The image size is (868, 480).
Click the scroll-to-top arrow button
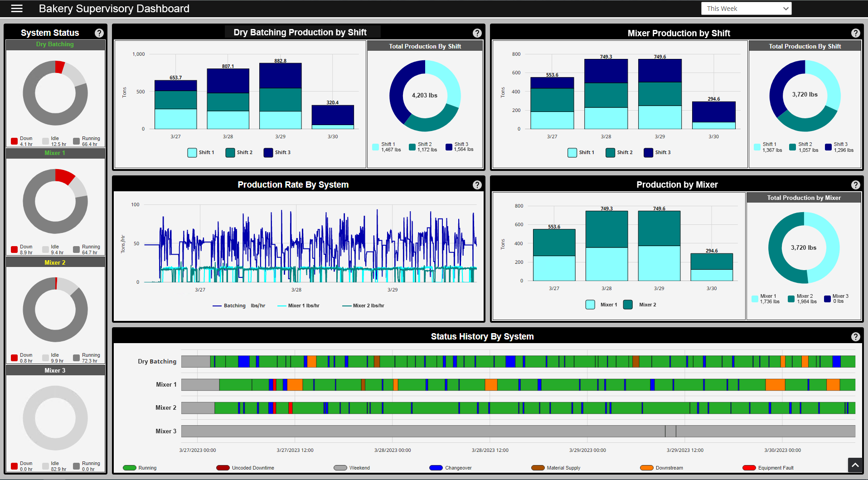pos(855,465)
